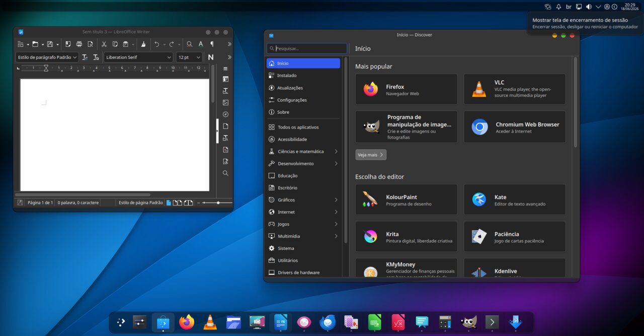Open Sidebar Settings hamburger in Writer
Viewport: 644px width, 336px height.
click(225, 69)
